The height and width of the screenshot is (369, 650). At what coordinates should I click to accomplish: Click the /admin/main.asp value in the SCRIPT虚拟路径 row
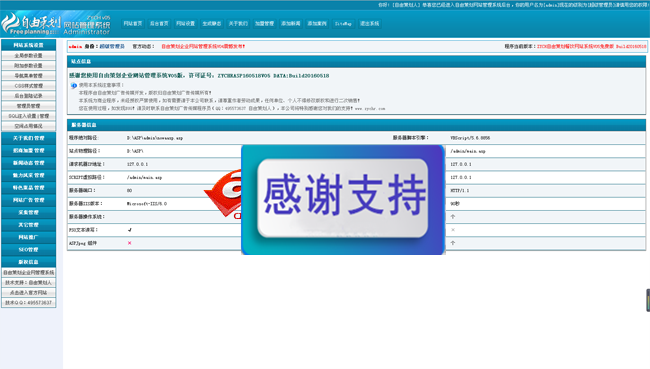(144, 177)
